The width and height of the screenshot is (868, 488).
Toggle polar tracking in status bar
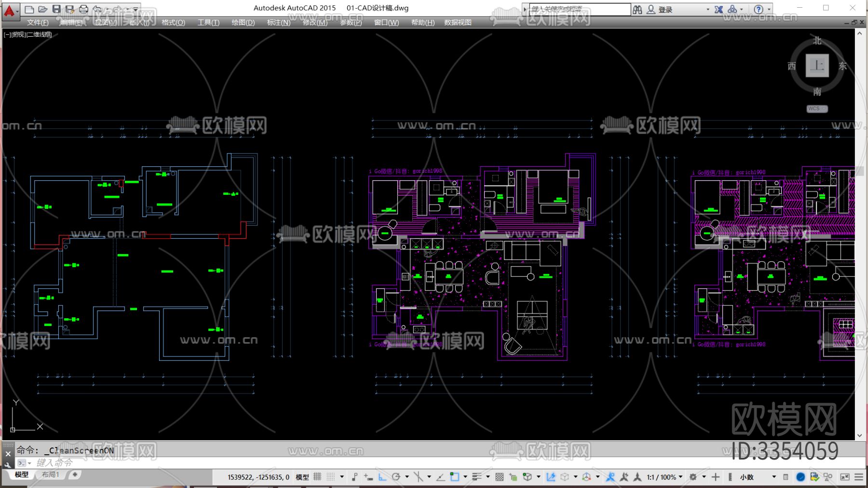(396, 477)
